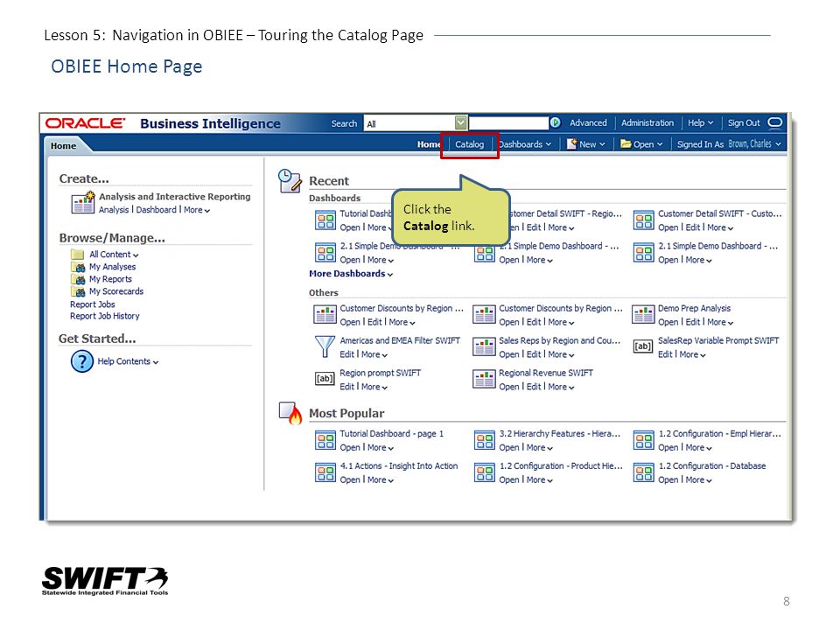The height and width of the screenshot is (630, 840).
Task: Open My Scorecards
Action: (x=116, y=291)
